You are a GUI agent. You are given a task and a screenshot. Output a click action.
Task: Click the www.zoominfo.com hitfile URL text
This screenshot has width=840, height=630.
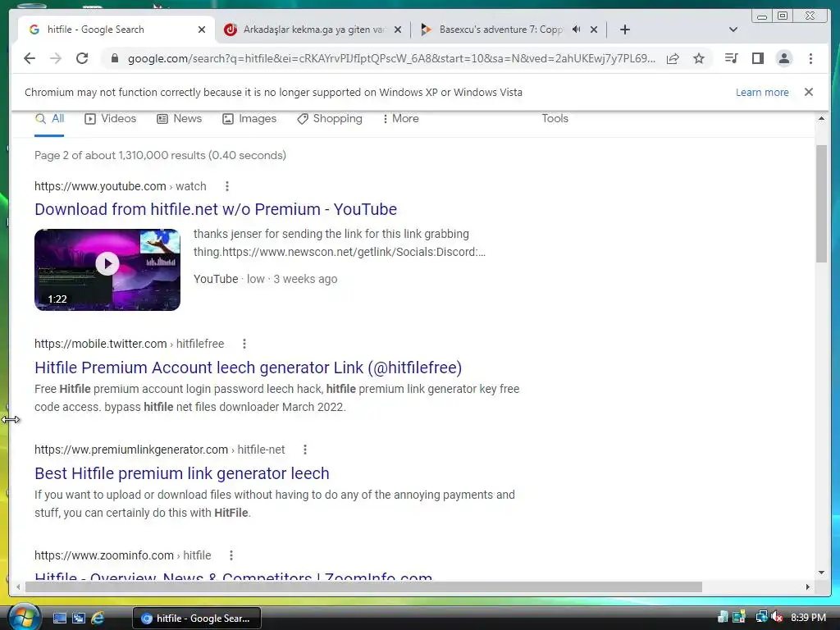123,555
